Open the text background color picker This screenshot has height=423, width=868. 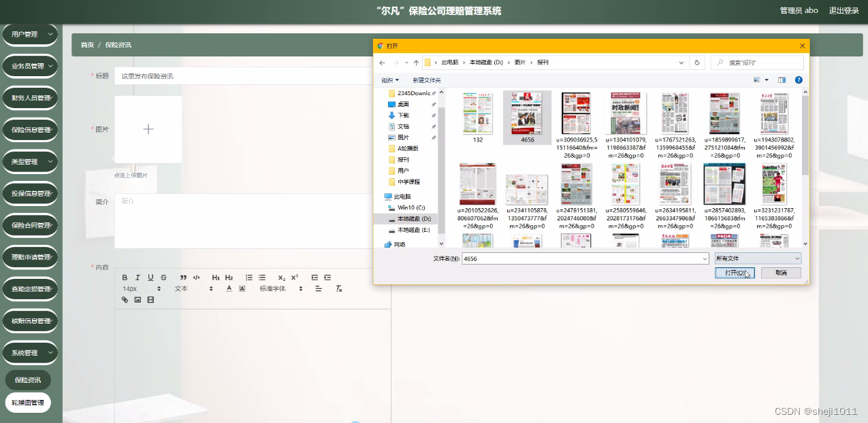coord(242,288)
